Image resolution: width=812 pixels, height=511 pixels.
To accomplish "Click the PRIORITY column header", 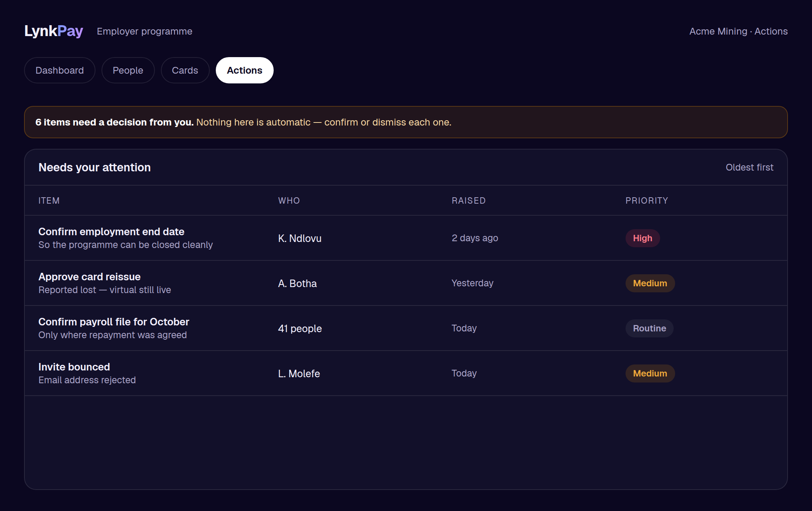I will [x=647, y=201].
